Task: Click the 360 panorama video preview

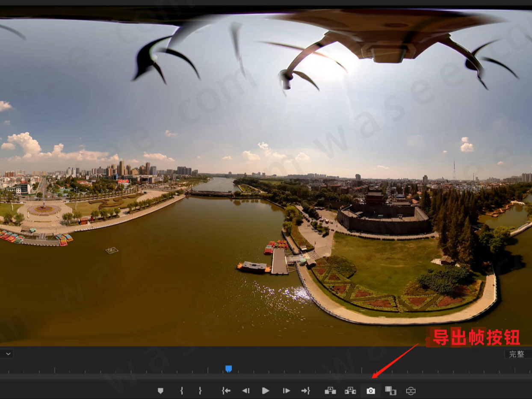Action: pos(266,171)
